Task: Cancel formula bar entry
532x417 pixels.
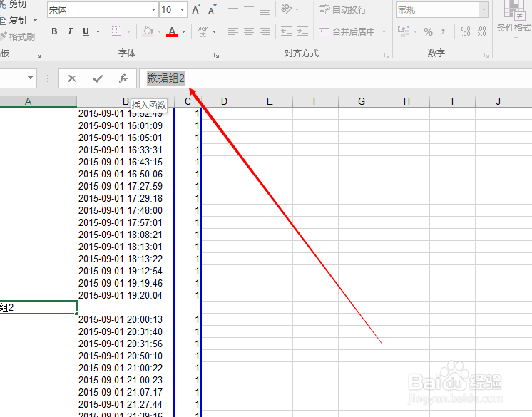Action: pos(72,78)
